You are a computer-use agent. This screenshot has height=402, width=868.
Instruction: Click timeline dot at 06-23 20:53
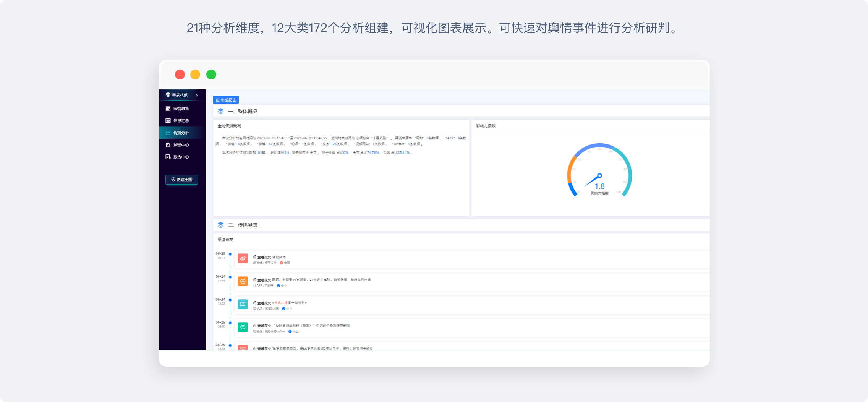[230, 254]
